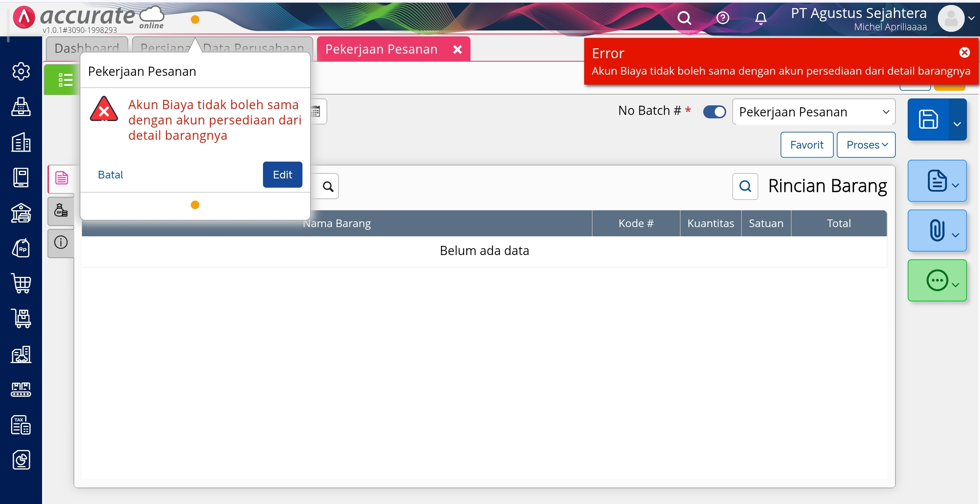Toggle the No Batch # switch
Viewport: 980px width, 504px height.
(714, 112)
